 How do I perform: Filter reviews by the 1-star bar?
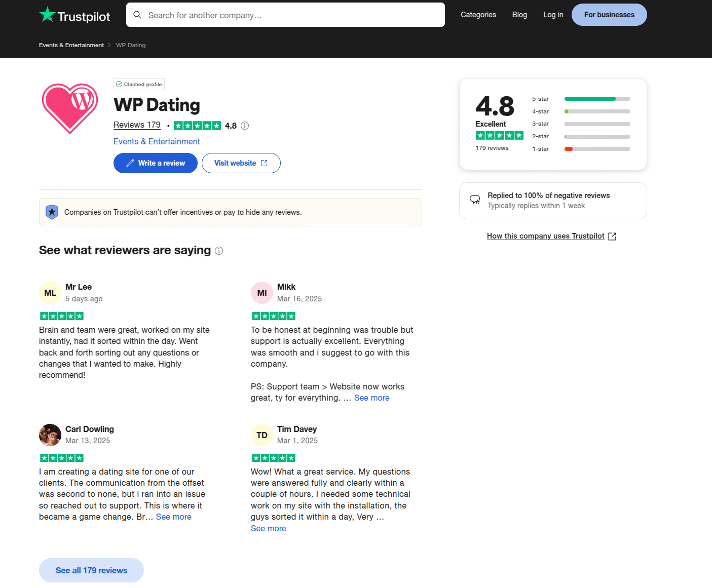pyautogui.click(x=581, y=149)
